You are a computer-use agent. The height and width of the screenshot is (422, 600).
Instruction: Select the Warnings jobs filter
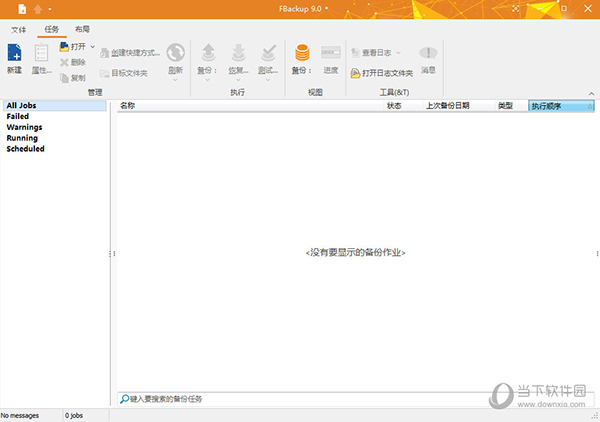pos(24,127)
